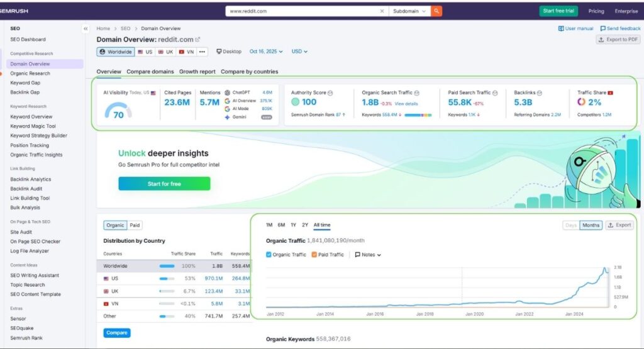Open reddit.com external link icon

[x=197, y=40]
